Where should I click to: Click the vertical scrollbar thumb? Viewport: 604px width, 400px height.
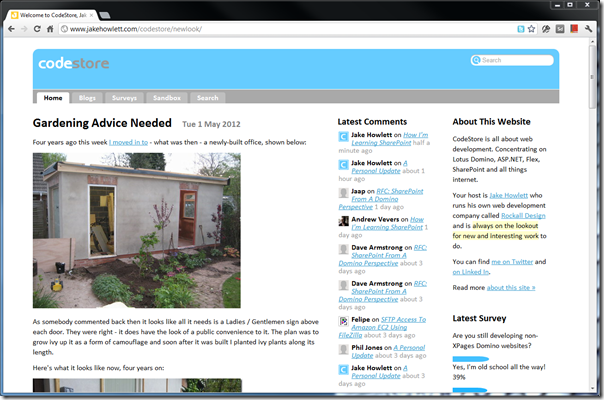point(592,77)
